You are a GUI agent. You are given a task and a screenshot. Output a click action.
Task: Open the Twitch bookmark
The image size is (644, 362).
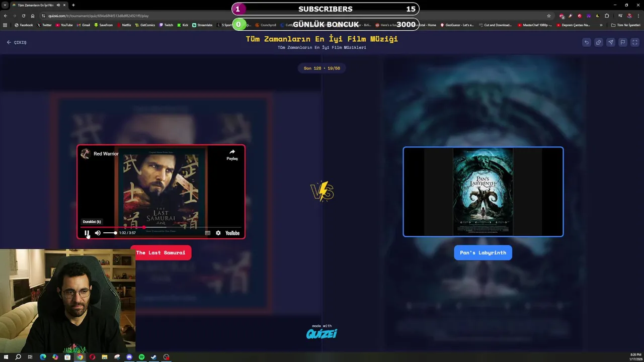pos(166,25)
